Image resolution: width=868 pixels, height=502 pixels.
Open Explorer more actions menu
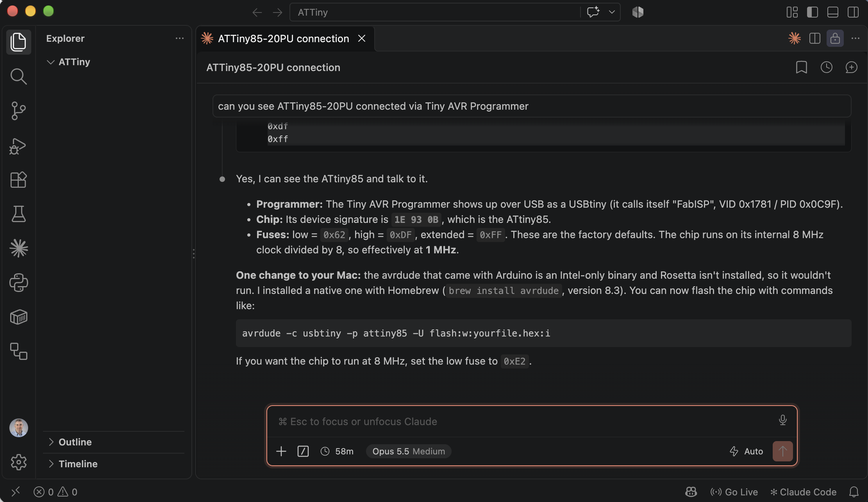click(x=180, y=38)
